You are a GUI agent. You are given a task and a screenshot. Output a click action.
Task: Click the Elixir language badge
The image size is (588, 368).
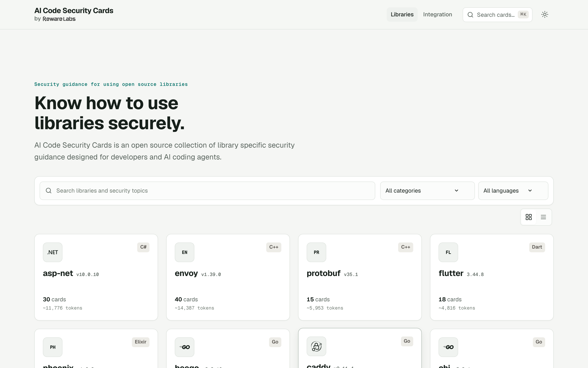coord(140,342)
